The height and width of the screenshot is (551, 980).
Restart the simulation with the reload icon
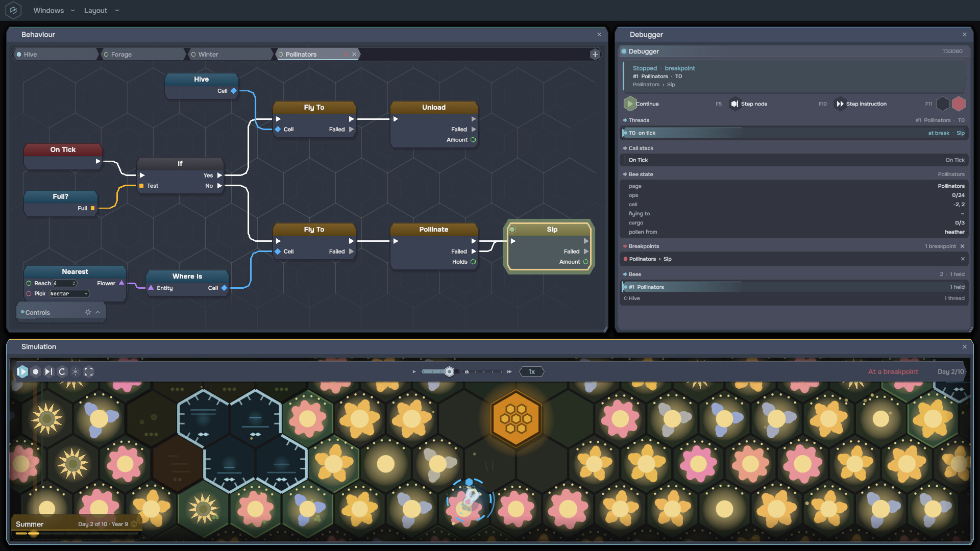point(62,371)
